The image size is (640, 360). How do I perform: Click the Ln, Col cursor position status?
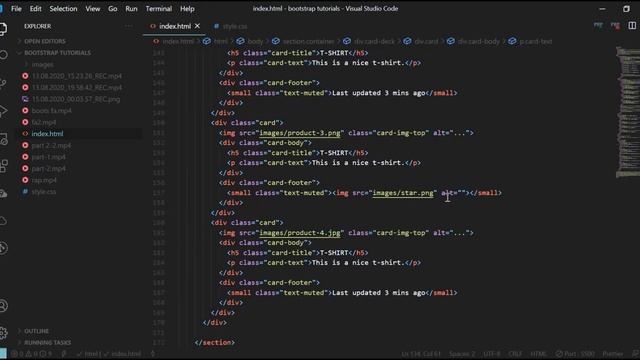421,354
